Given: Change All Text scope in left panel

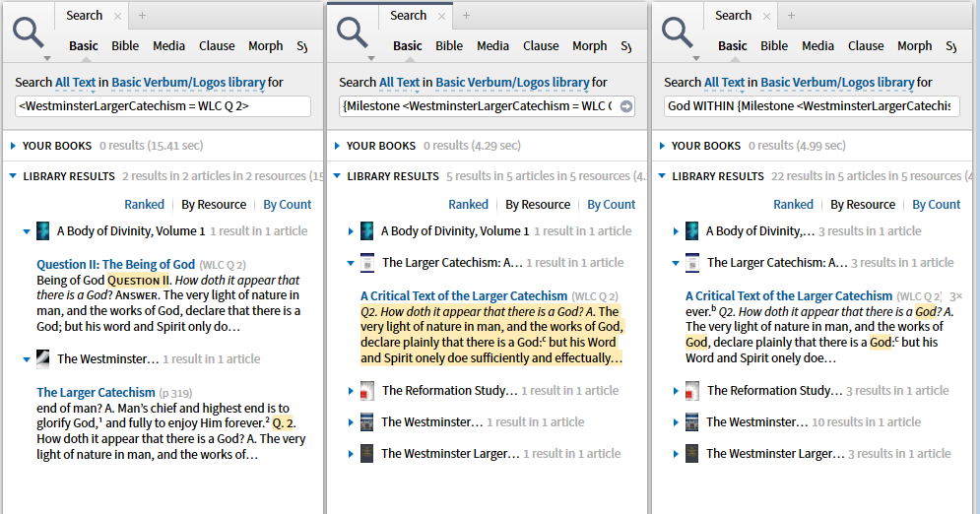Looking at the screenshot, I should (75, 83).
